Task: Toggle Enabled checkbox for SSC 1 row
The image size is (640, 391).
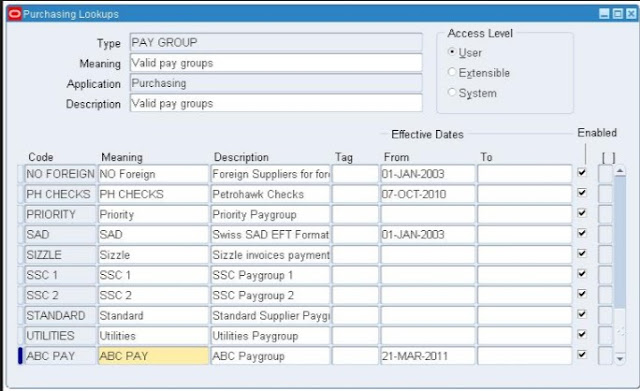Action: coord(582,273)
